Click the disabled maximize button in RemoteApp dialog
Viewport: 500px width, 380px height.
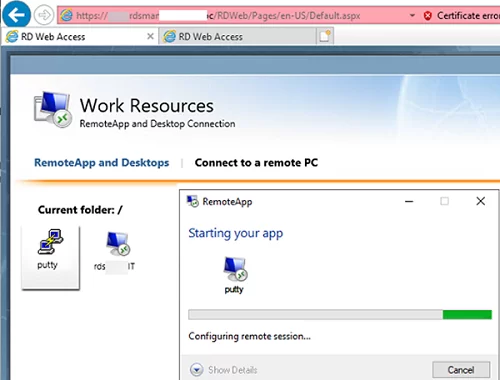(444, 201)
